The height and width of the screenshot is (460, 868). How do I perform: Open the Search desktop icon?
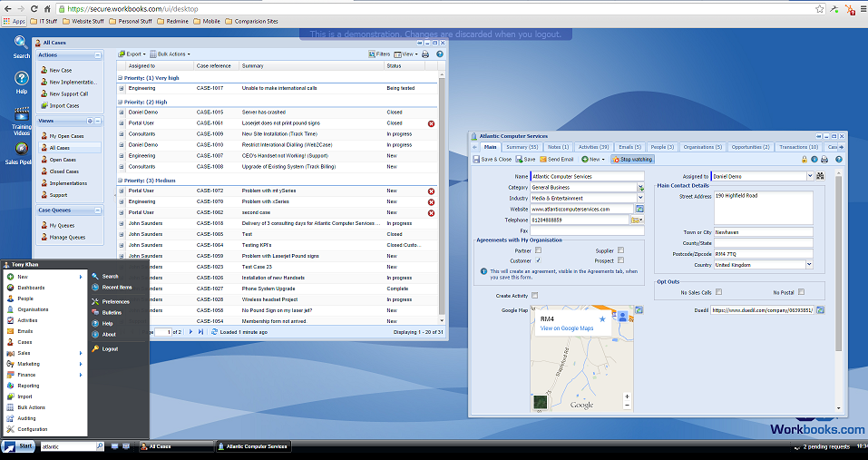click(21, 47)
